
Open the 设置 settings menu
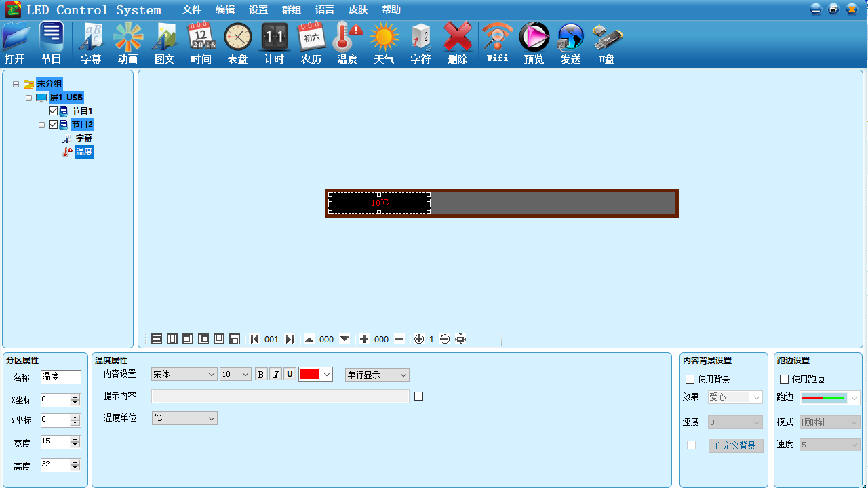tap(258, 9)
